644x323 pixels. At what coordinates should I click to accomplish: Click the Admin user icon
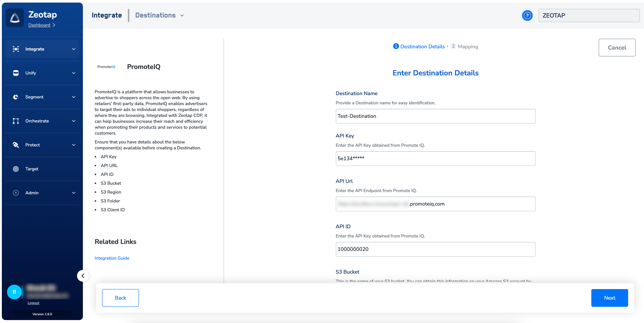16,193
